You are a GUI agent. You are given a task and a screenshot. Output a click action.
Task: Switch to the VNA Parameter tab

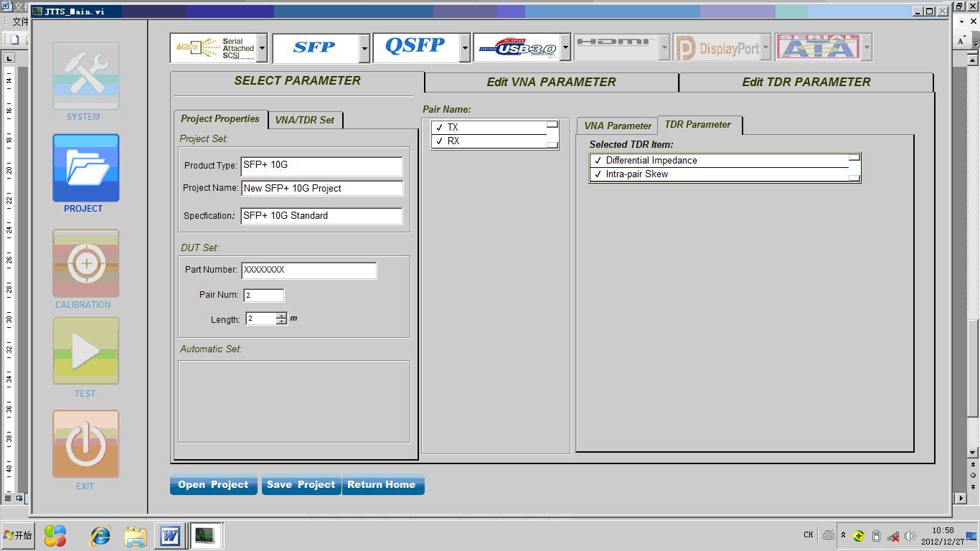point(617,126)
